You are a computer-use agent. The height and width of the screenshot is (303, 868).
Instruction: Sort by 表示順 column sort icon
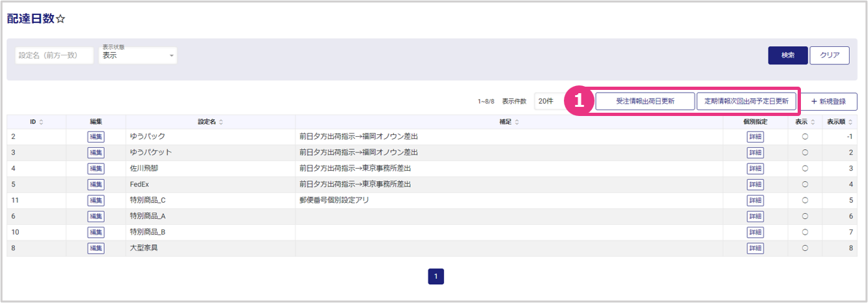coord(849,122)
